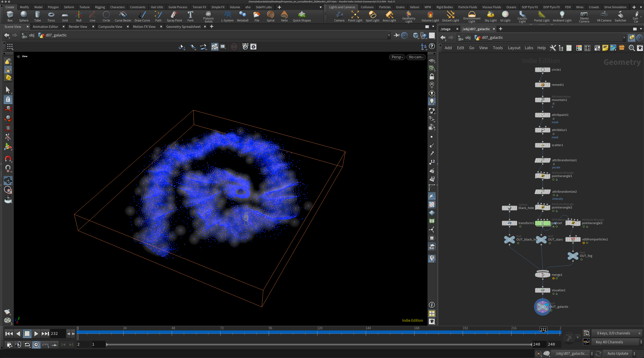This screenshot has width=644, height=358.
Task: Toggle audio mute speaker icon
Action: click(18, 345)
